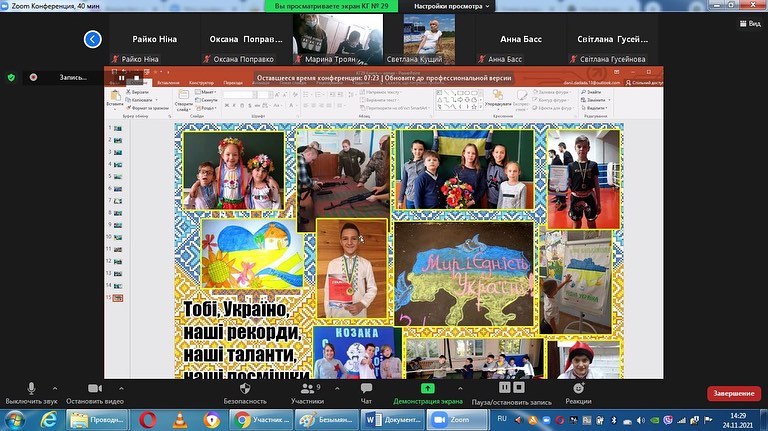Viewport: 768px width, 431px height.
Task: Click the green encryption shield icon
Action: (x=11, y=77)
